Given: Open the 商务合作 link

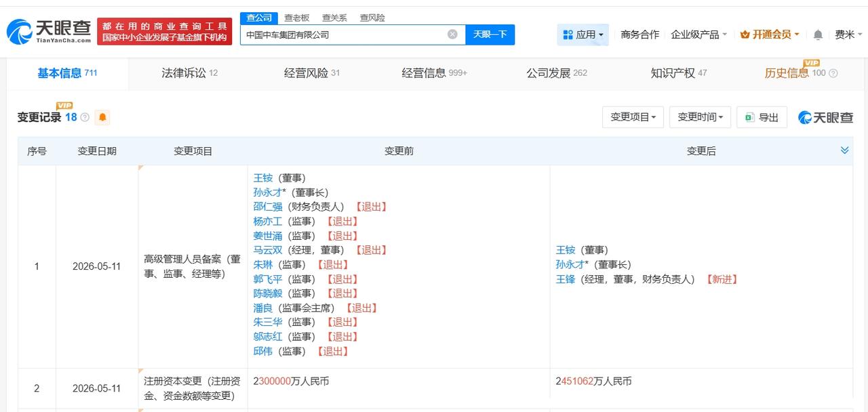Looking at the screenshot, I should pyautogui.click(x=639, y=35).
